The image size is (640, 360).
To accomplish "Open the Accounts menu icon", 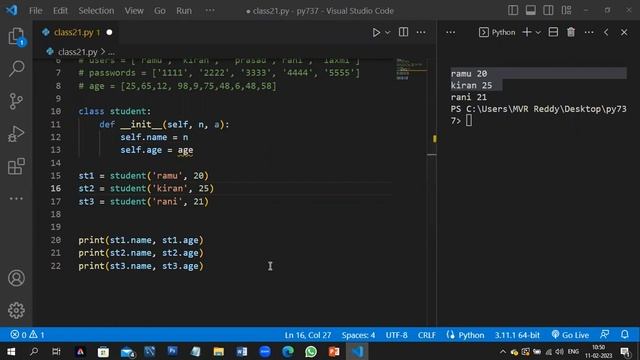I will tap(16, 278).
